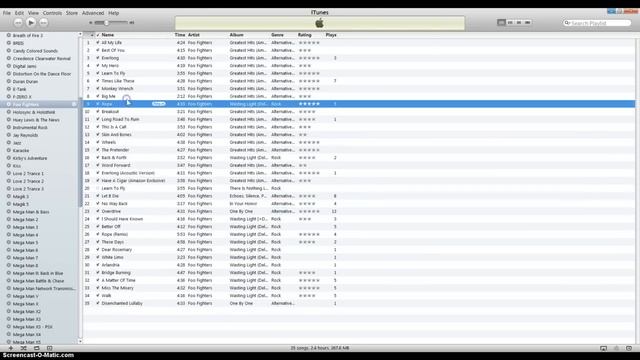Open the Help menu
This screenshot has height=360, width=640.
pos(113,13)
